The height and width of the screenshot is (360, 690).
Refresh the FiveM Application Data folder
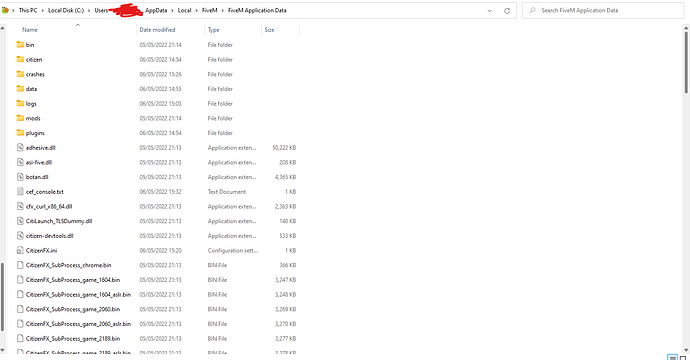click(507, 11)
